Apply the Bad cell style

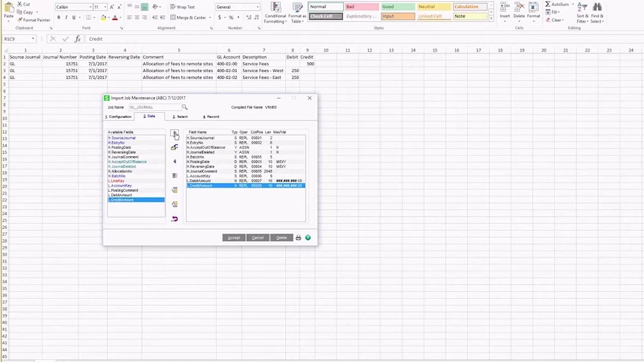tap(361, 7)
